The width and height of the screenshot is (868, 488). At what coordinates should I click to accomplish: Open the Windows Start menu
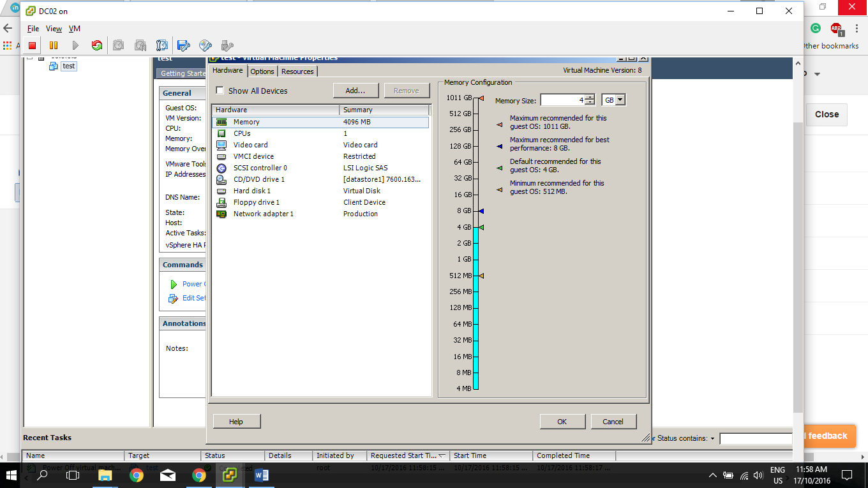click(11, 475)
